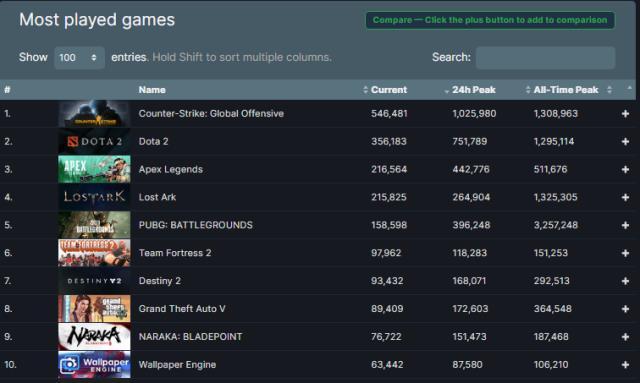640x383 pixels.
Task: Select Team Fortress 2 all-time peak 151,253
Action: coord(551,253)
